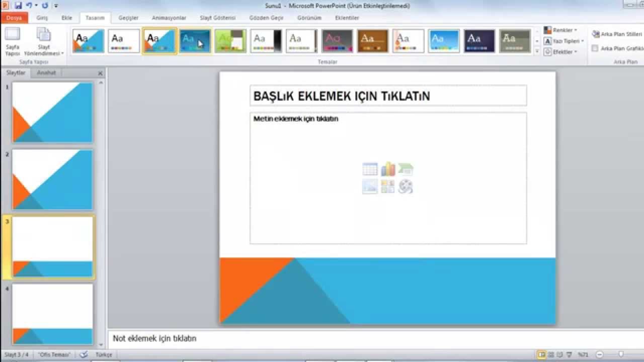Click the spell check icon in status bar
The height and width of the screenshot is (362, 644).
coord(84,354)
